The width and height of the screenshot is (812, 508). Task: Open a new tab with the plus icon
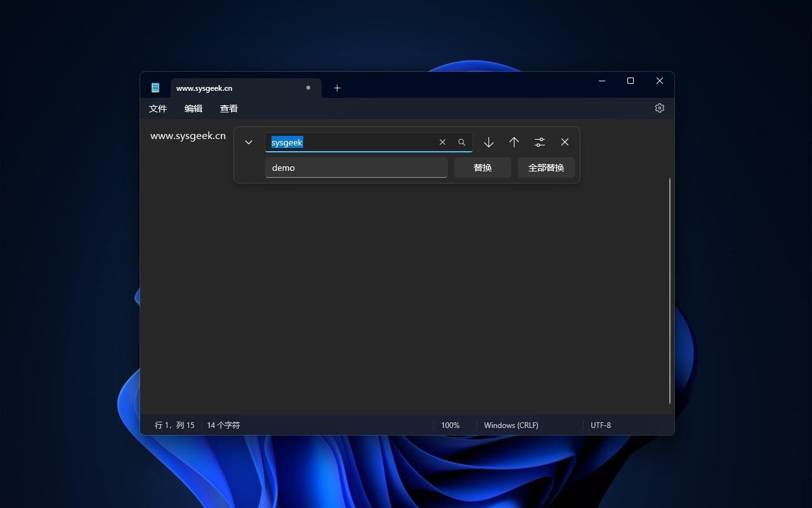[x=337, y=88]
